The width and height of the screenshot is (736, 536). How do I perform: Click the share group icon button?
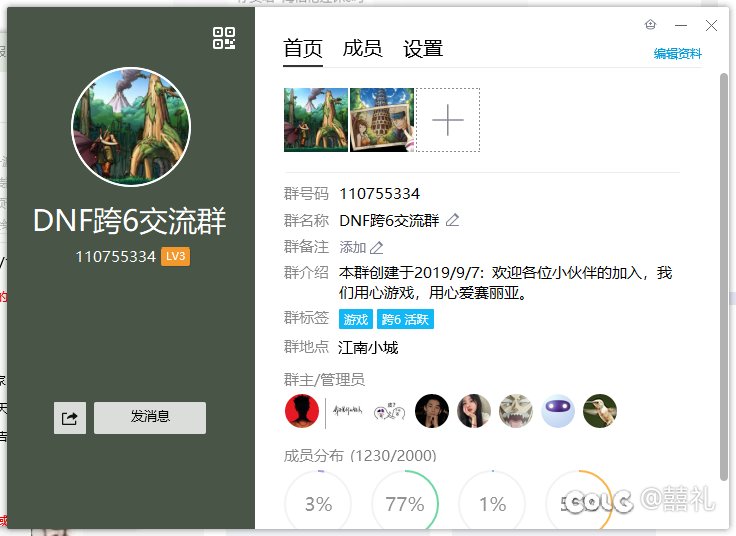coord(70,418)
